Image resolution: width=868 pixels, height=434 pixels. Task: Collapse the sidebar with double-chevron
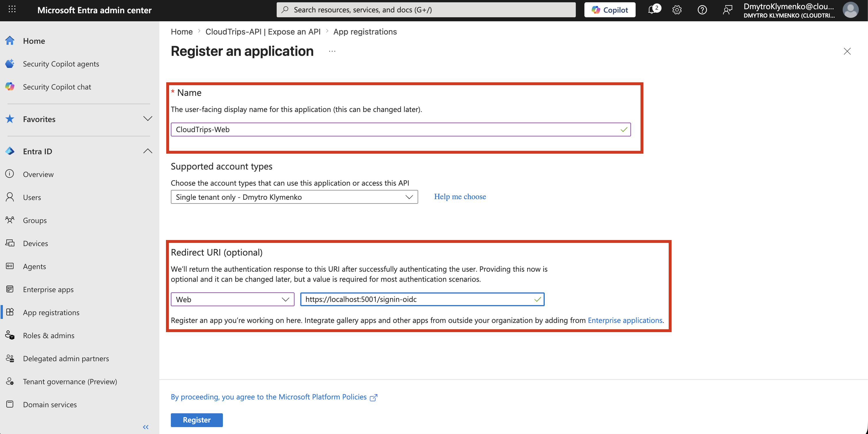(x=146, y=427)
